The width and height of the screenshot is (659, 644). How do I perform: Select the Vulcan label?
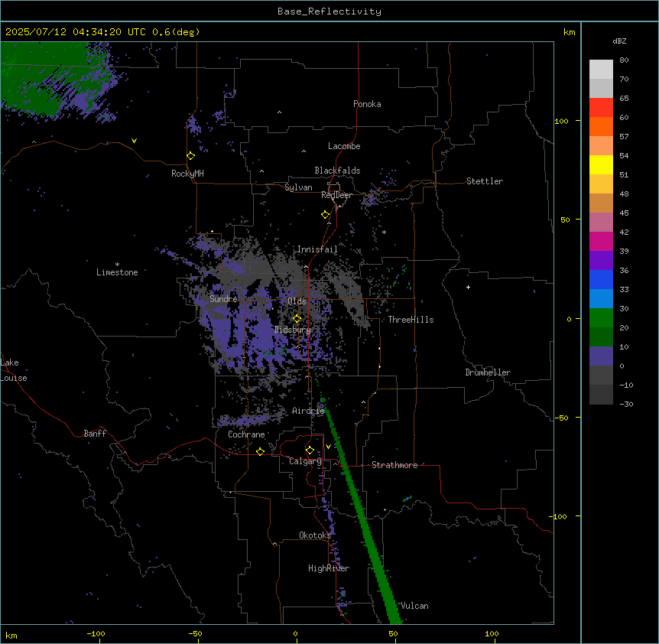tap(414, 606)
